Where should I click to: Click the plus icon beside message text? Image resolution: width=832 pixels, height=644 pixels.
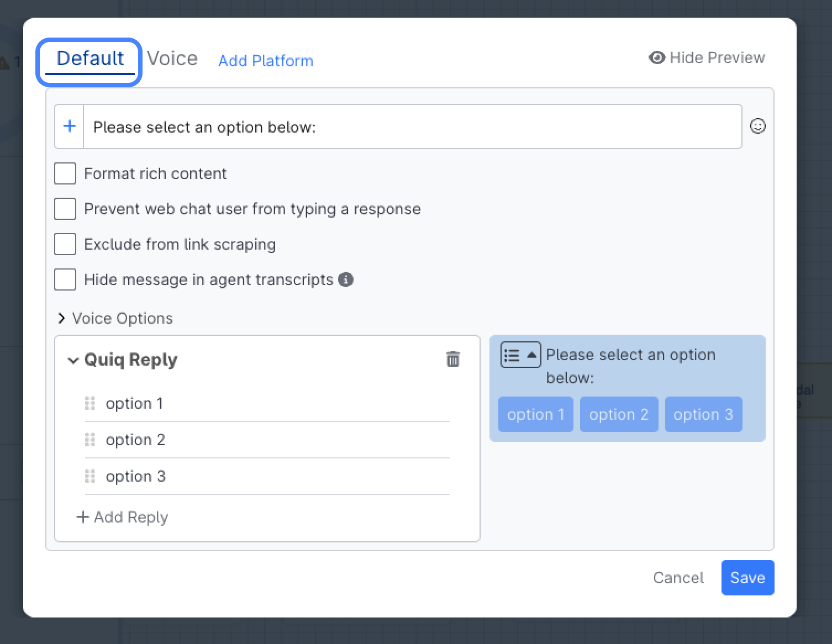coord(70,126)
